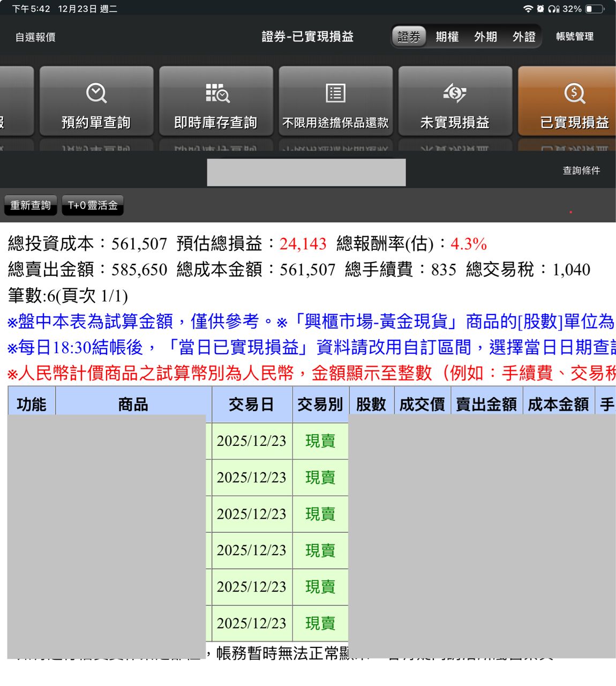This screenshot has height=686, width=616.
Task: Switch to 外期 segment
Action: tap(485, 37)
